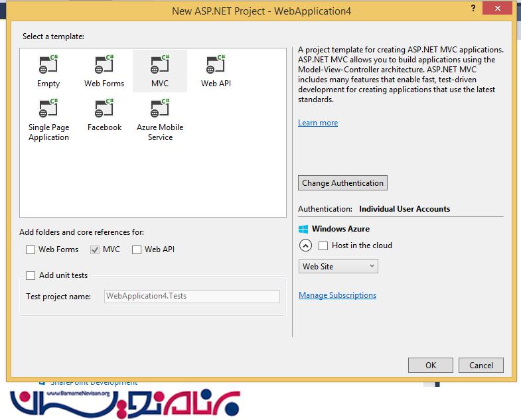521x420 pixels.
Task: Check the Add unit tests box
Action: tap(31, 275)
